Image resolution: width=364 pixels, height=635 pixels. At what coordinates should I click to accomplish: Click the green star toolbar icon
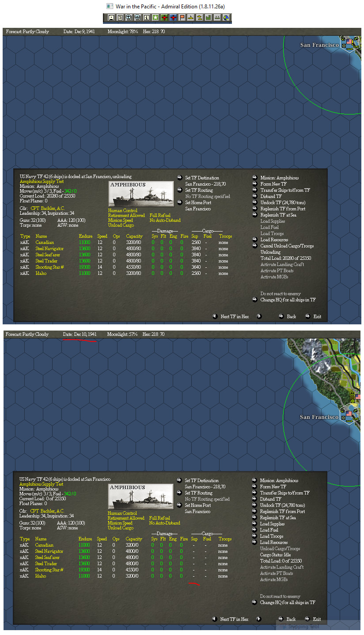tap(155, 18)
